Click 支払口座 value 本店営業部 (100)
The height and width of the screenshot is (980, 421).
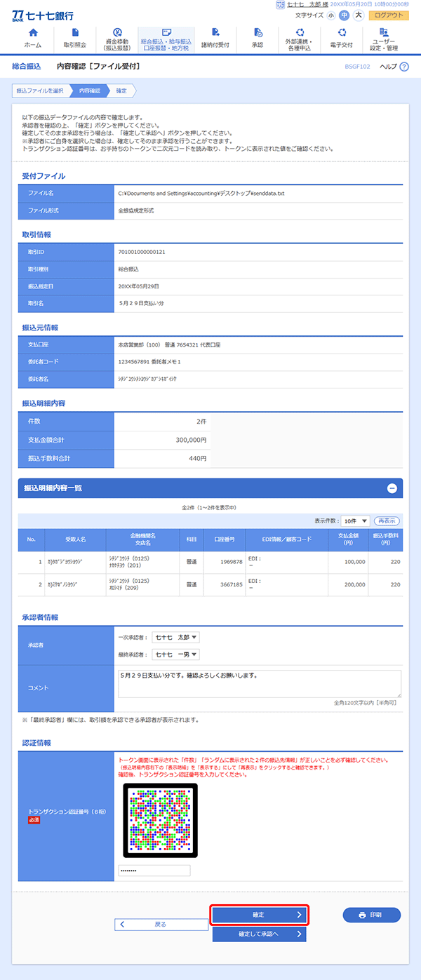[169, 344]
